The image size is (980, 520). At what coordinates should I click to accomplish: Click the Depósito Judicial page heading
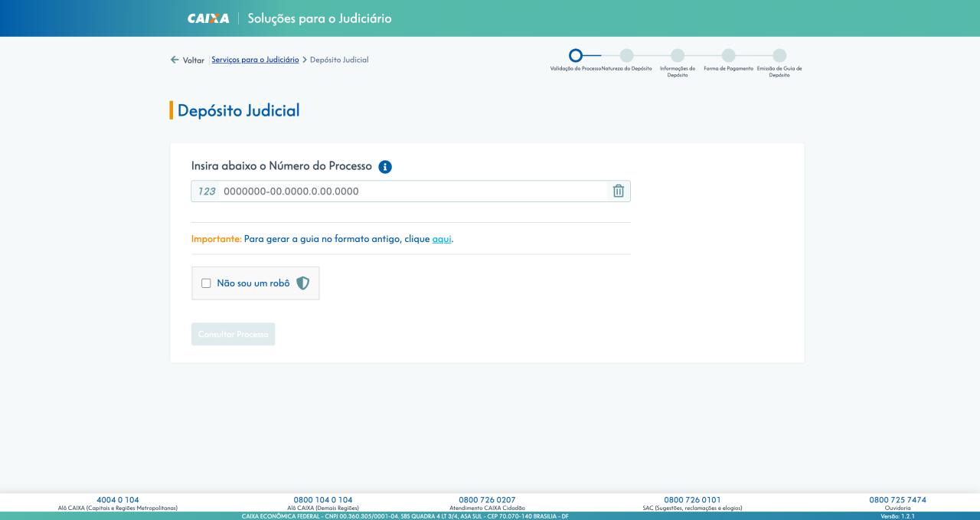[238, 110]
